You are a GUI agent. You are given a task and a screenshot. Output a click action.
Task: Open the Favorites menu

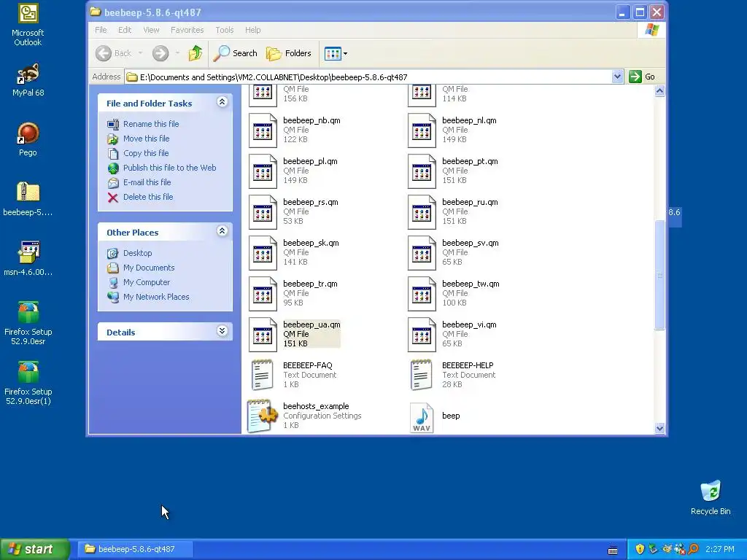pos(187,30)
